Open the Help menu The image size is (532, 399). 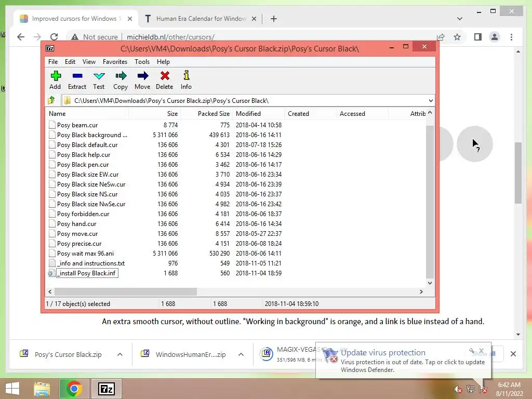pos(163,62)
